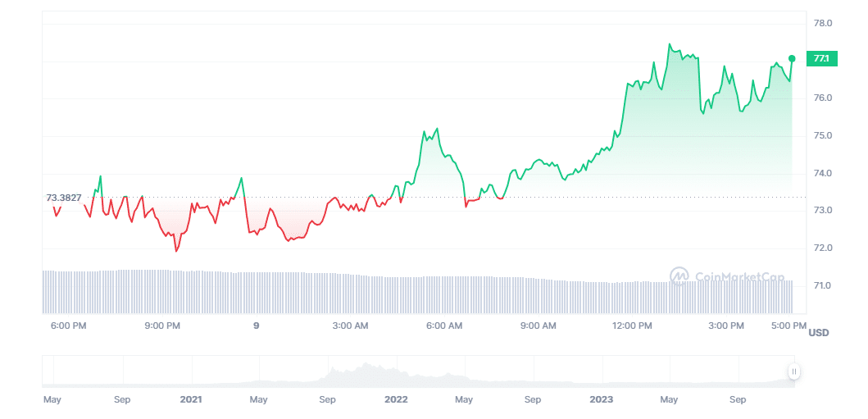This screenshot has height=419, width=868.
Task: Select the day 9 date marker on the axis
Action: (x=257, y=326)
